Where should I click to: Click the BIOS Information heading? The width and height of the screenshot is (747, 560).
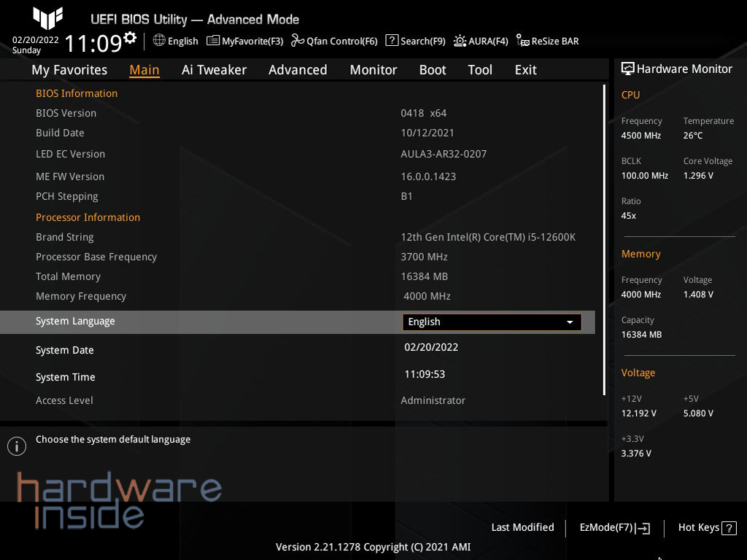pos(77,93)
